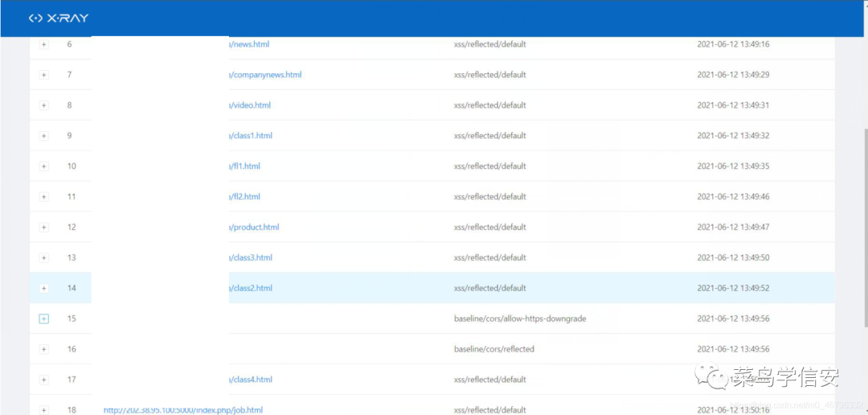
Task: Expand row 8 video.html entry
Action: coord(44,105)
